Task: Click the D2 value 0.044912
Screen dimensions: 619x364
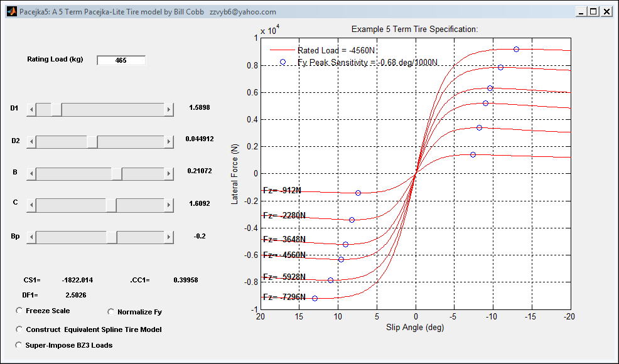Action: (200, 139)
